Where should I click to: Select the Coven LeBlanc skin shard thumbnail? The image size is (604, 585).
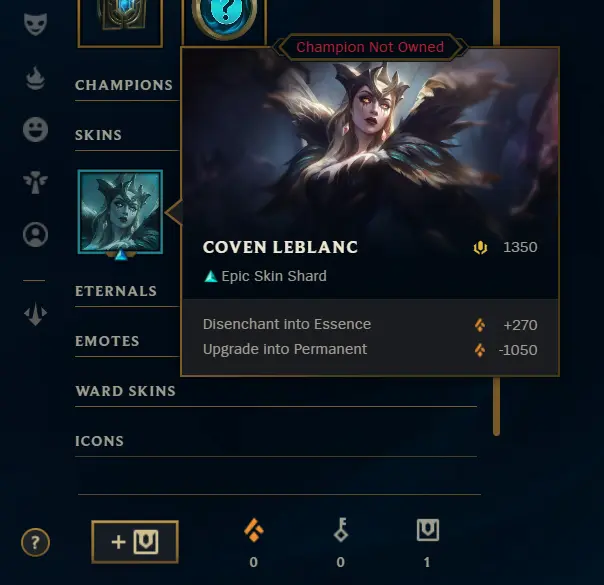coord(120,212)
